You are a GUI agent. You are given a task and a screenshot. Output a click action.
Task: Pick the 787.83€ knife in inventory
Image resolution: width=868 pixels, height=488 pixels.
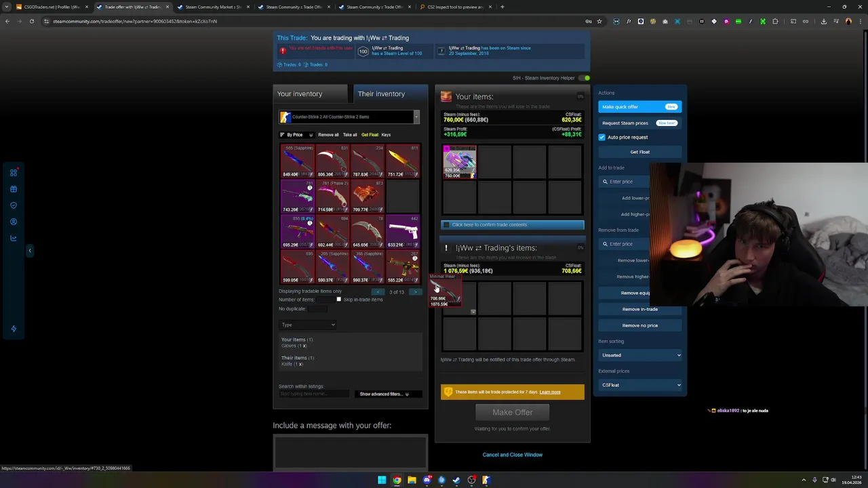[x=368, y=161]
